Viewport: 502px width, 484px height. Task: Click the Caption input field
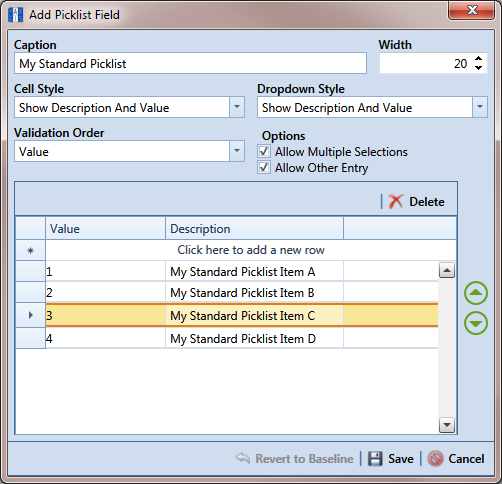point(190,63)
